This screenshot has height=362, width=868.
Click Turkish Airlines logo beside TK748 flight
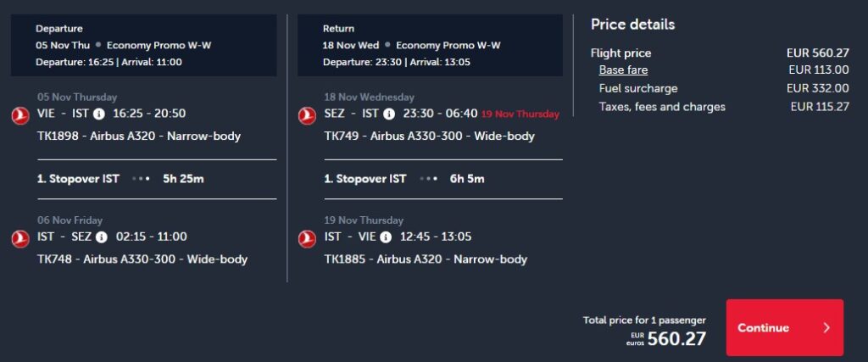(x=19, y=238)
